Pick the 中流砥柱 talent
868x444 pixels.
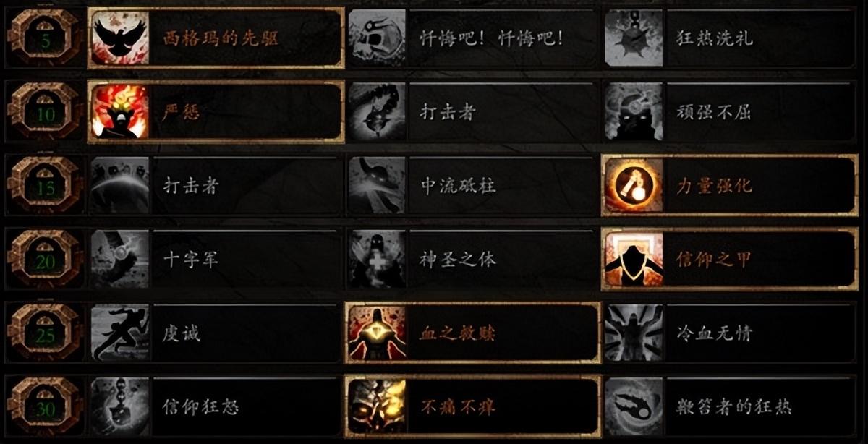pyautogui.click(x=473, y=185)
